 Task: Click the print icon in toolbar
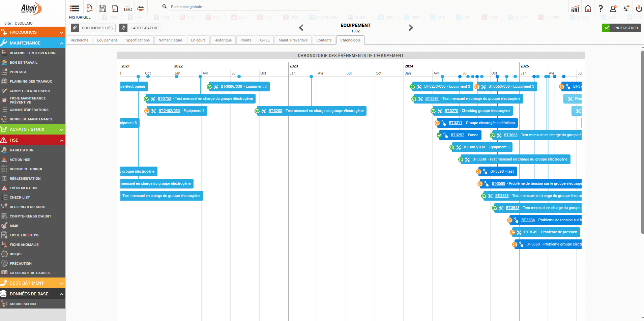pyautogui.click(x=141, y=8)
